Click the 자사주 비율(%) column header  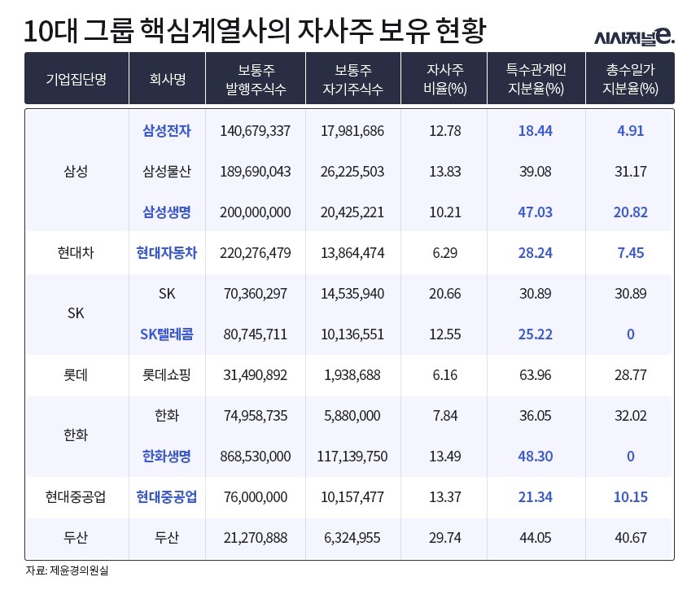(445, 79)
